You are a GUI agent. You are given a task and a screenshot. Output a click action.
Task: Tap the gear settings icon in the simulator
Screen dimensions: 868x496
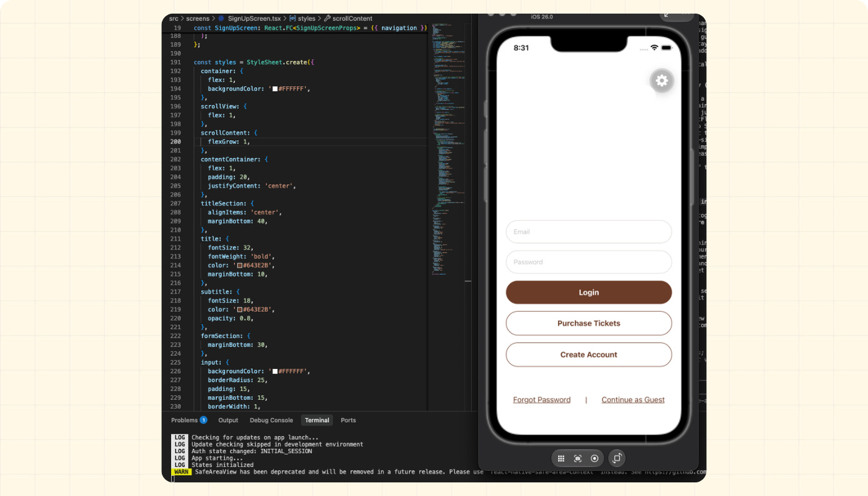point(662,81)
